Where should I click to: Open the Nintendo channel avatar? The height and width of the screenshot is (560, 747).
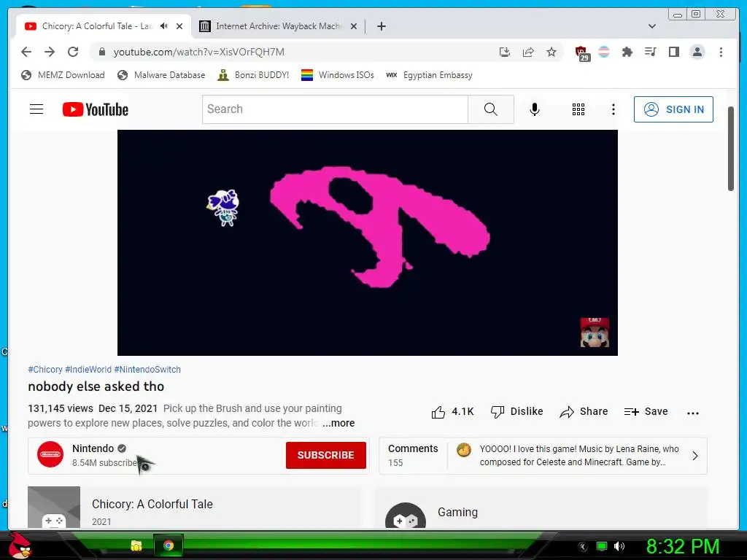(x=50, y=455)
